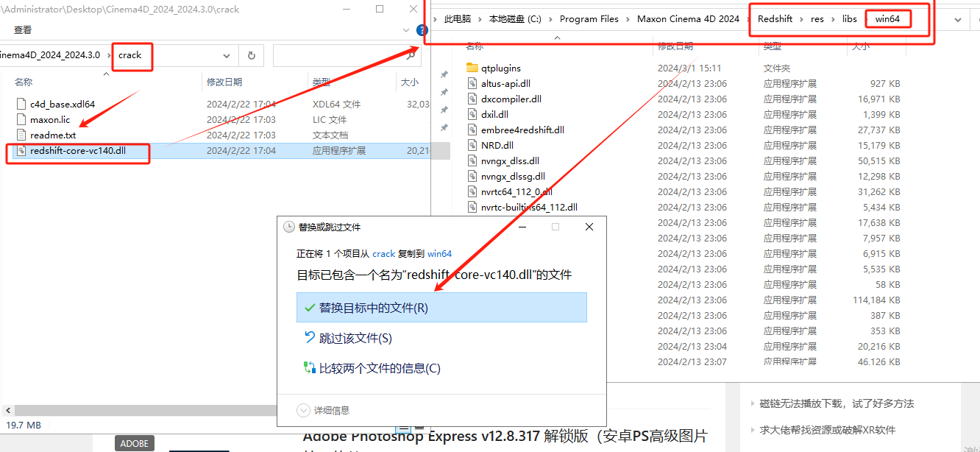
Task: Click the 927 KB size cell
Action: coord(884,84)
